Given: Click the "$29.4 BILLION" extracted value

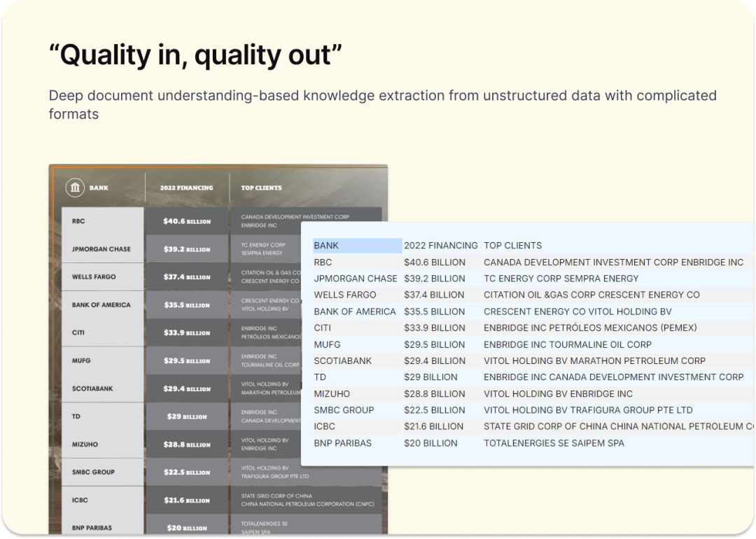Looking at the screenshot, I should click(435, 361).
